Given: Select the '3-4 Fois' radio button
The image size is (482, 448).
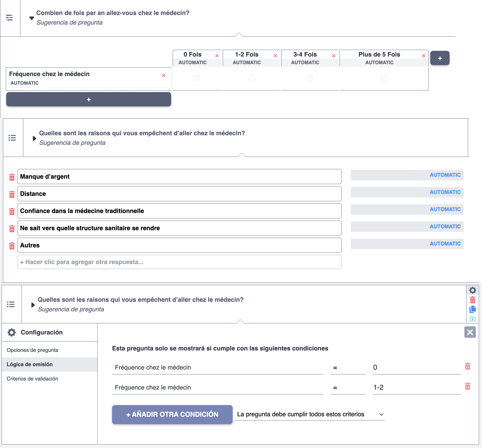Looking at the screenshot, I should click(x=310, y=78).
